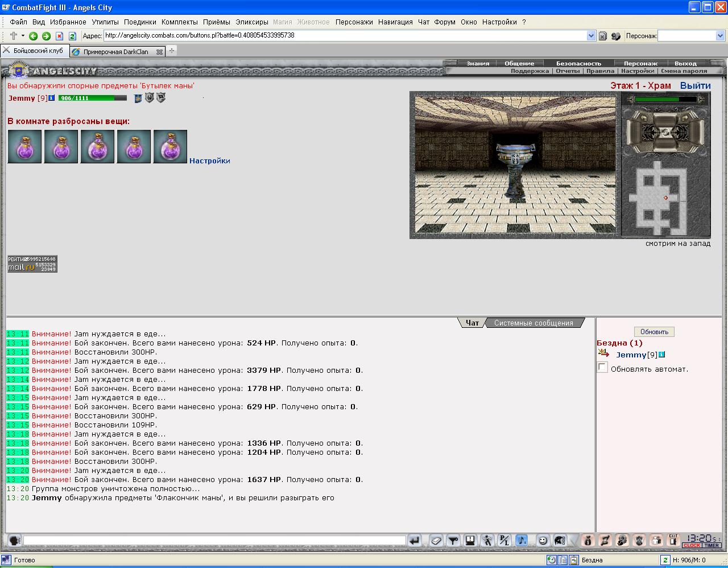Screen dimensions: 728x568
Task: Open the Утилиты menu
Action: (105, 22)
